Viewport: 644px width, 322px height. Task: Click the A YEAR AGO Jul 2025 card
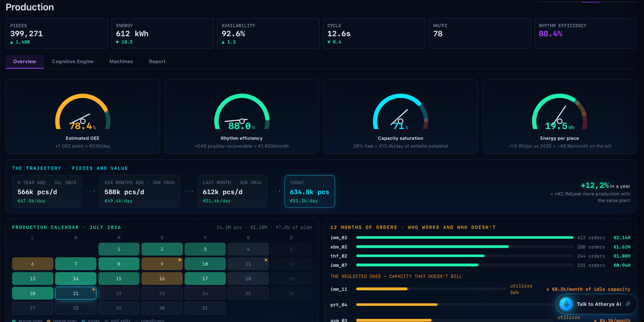[47, 191]
